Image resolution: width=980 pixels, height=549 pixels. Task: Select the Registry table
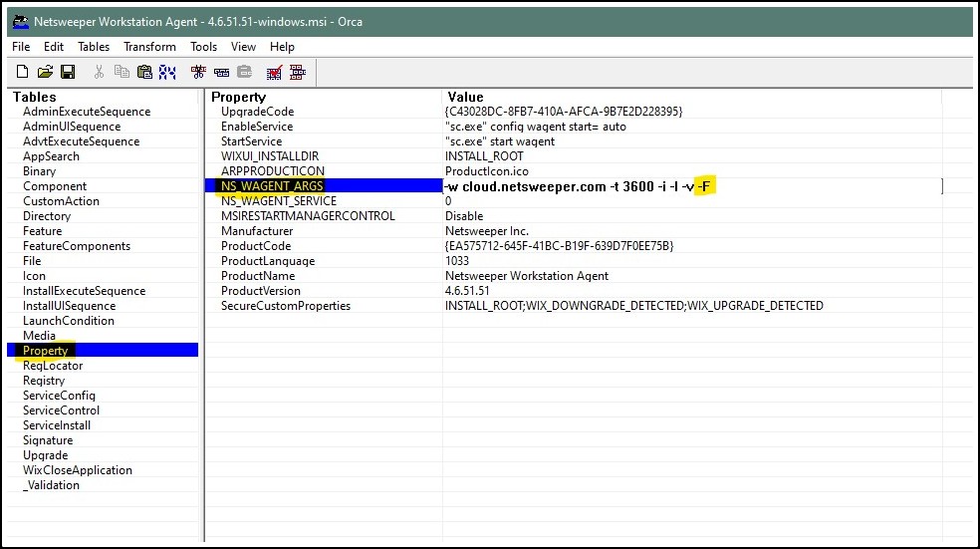point(44,381)
